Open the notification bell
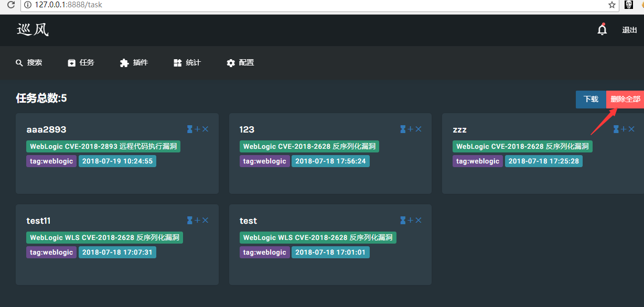 602,30
